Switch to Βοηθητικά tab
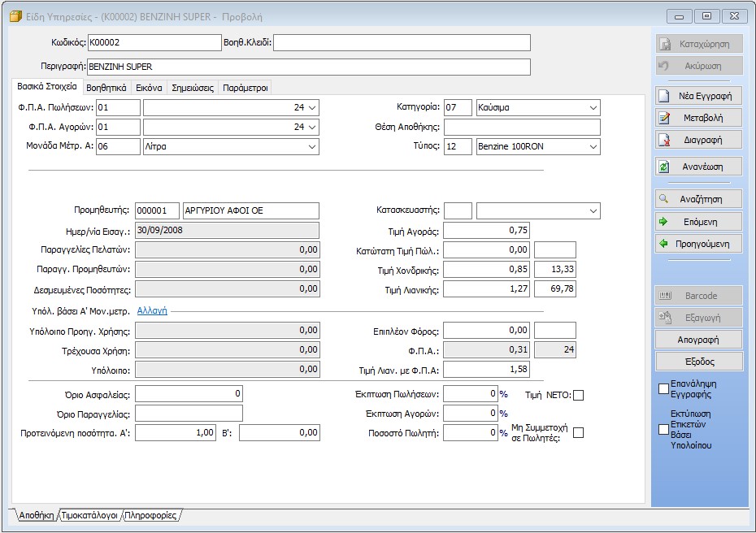756x533 pixels. pyautogui.click(x=106, y=88)
